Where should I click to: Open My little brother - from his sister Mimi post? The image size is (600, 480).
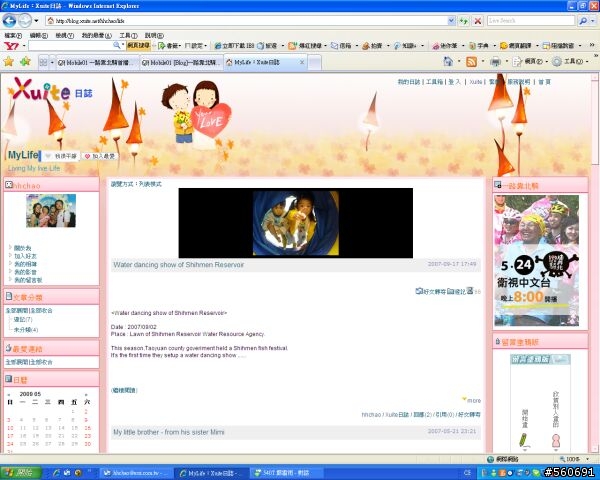tap(169, 432)
